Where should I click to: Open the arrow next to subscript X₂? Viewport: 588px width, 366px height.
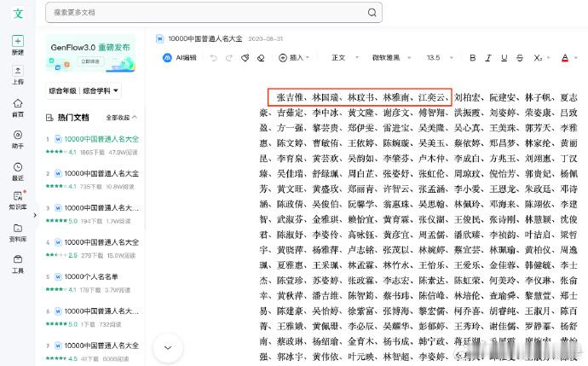[x=548, y=58]
